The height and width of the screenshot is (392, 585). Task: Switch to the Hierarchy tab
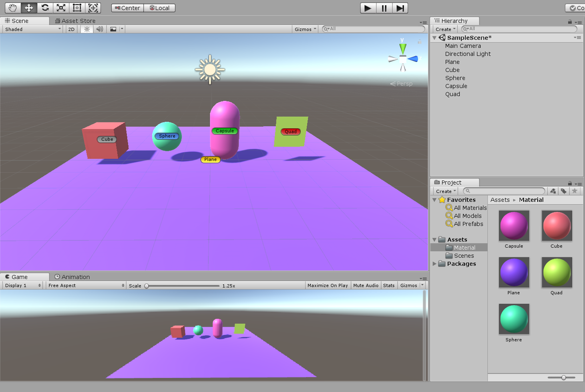click(x=455, y=21)
